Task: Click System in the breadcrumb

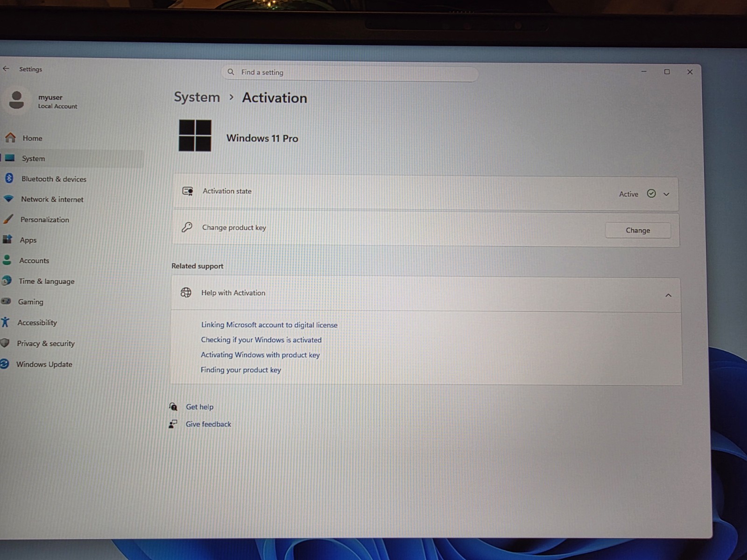Action: tap(197, 97)
